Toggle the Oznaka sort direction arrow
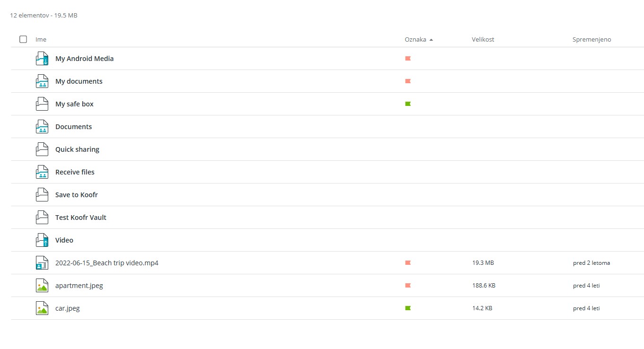Image resolution: width=644 pixels, height=349 pixels. point(431,40)
